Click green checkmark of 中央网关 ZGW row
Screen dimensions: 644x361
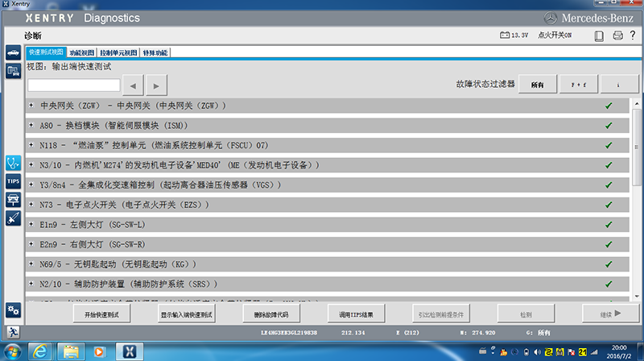(609, 106)
